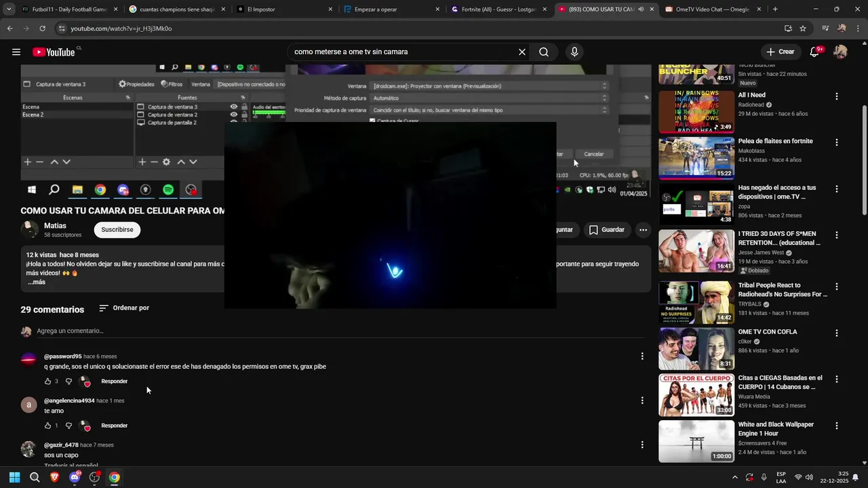Image resolution: width=868 pixels, height=488 pixels.
Task: Open Chrome three-dot menu
Action: 859,28
